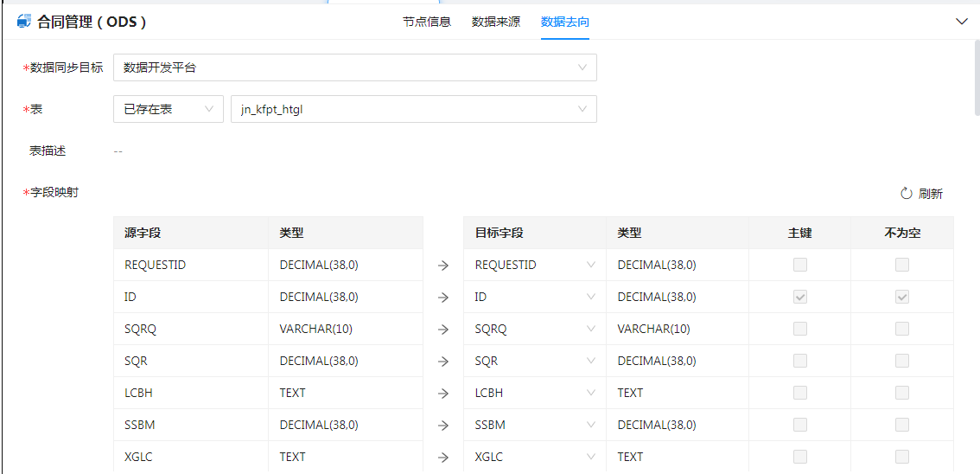Click the refresh icon beside 刷新

pyautogui.click(x=907, y=194)
